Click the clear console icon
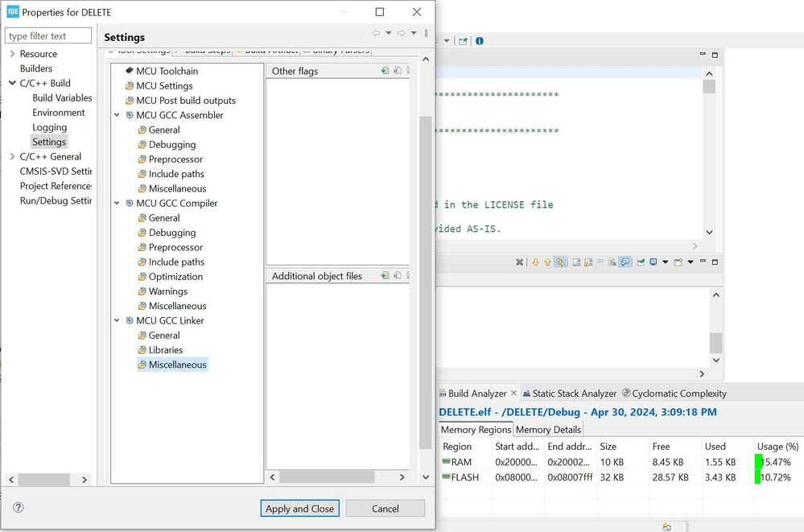The height and width of the screenshot is (532, 804). pos(612,262)
